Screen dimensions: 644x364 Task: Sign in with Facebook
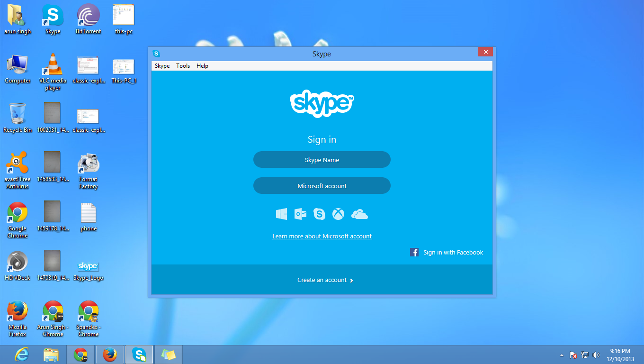447,252
